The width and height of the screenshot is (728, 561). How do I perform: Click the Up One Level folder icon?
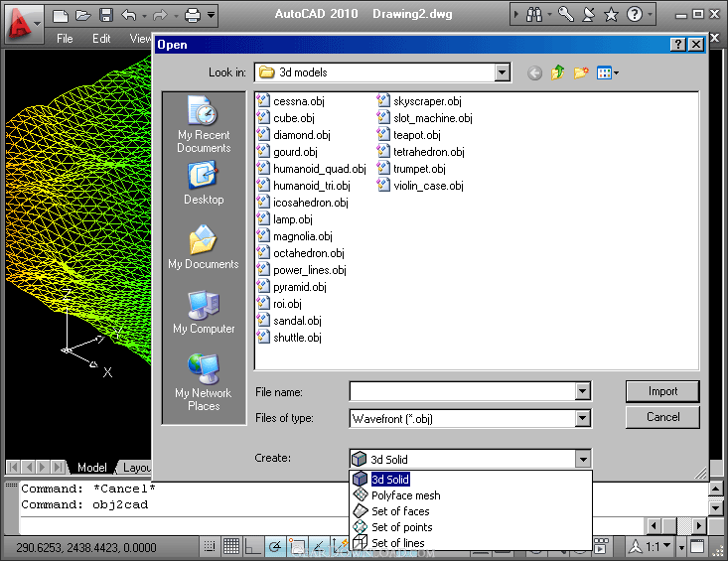click(x=557, y=72)
